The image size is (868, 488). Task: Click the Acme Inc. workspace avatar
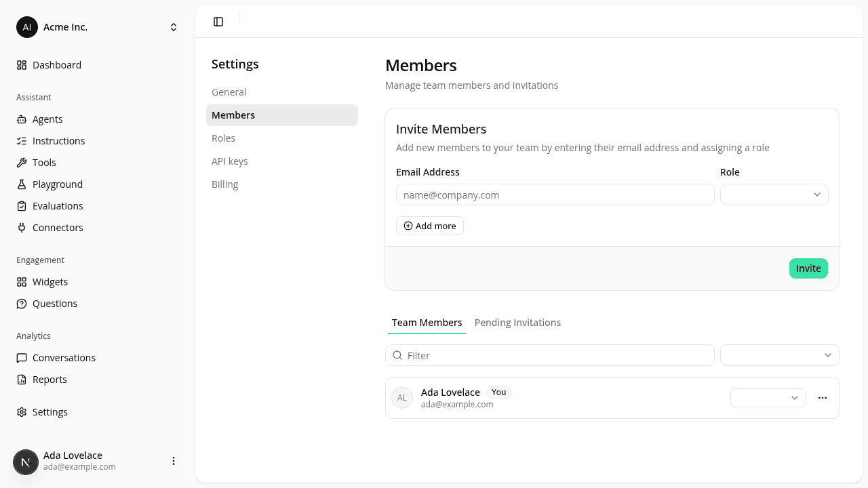pos(27,27)
